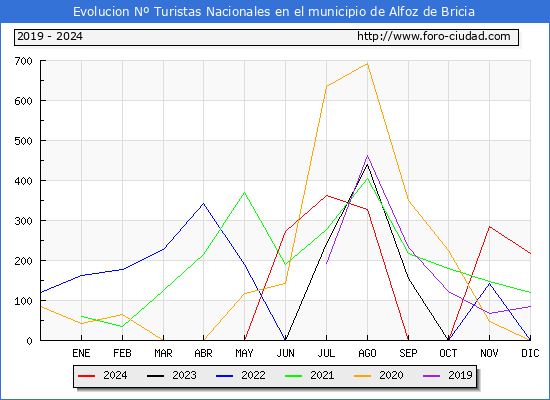
Task: Click the red 2024 peak at JUL
Action: tap(327, 195)
